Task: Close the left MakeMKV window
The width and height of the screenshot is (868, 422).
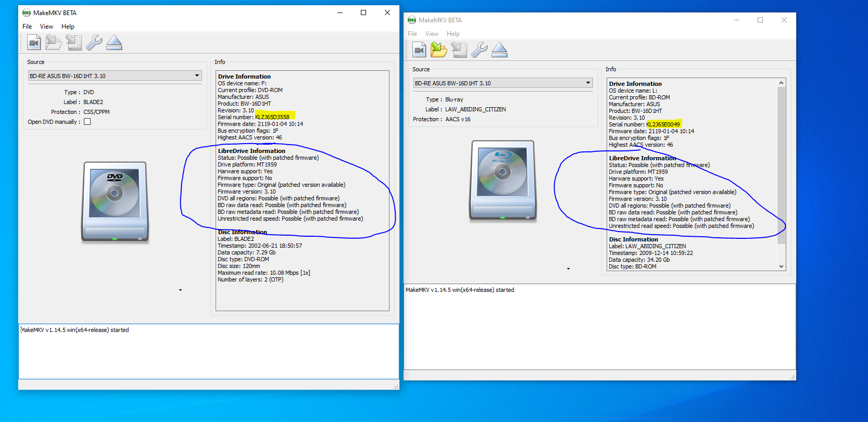Action: tap(387, 12)
